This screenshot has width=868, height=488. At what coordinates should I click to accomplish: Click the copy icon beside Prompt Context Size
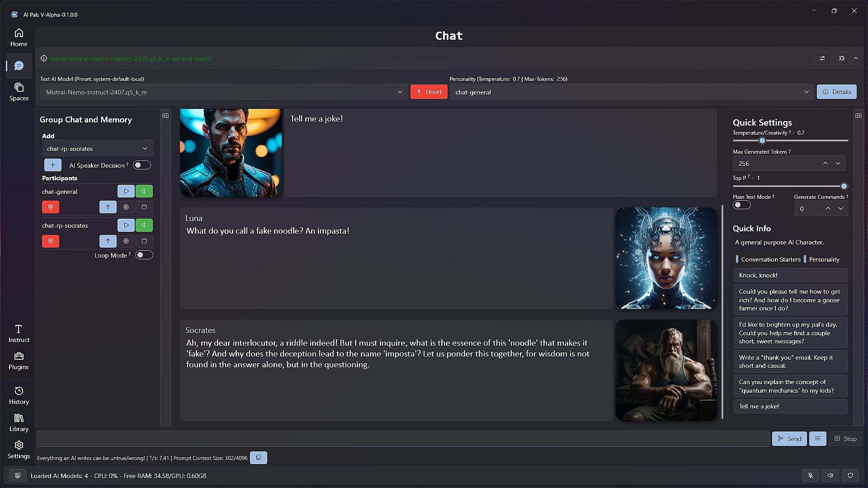[259, 458]
